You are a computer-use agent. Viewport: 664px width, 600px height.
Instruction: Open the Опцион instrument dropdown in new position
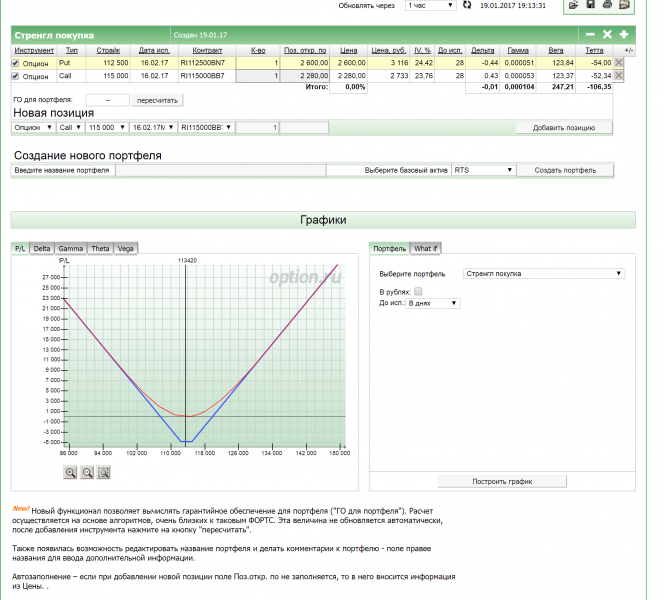coord(33,127)
